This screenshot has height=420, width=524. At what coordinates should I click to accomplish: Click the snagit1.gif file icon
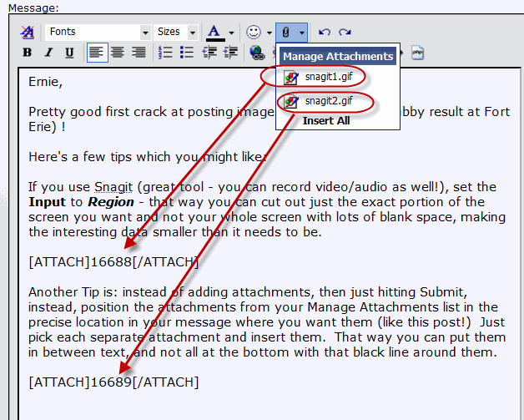pos(290,78)
